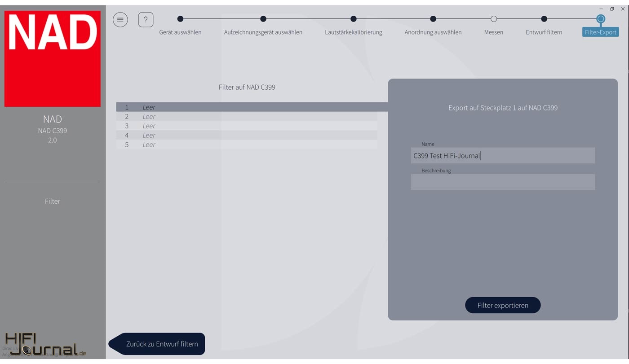
Task: Click the Filter label in sidebar
Action: [x=53, y=201]
